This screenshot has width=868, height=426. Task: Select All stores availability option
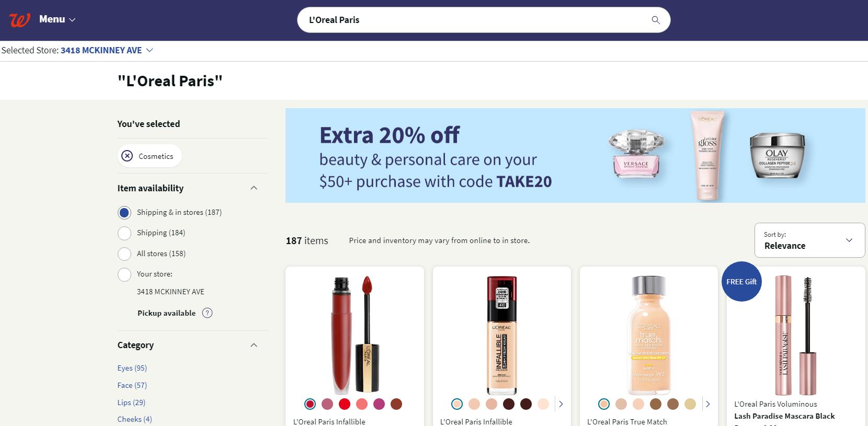[124, 254]
